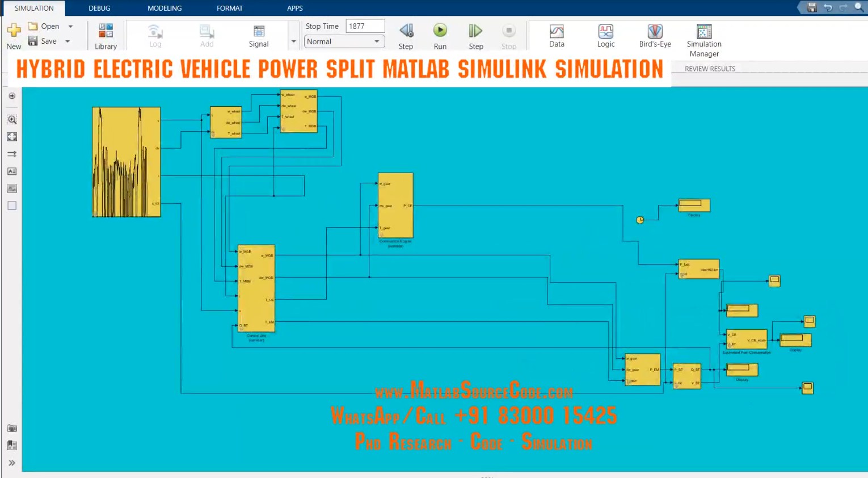This screenshot has height=478, width=868.
Task: Open the APPS tab
Action: click(x=294, y=8)
